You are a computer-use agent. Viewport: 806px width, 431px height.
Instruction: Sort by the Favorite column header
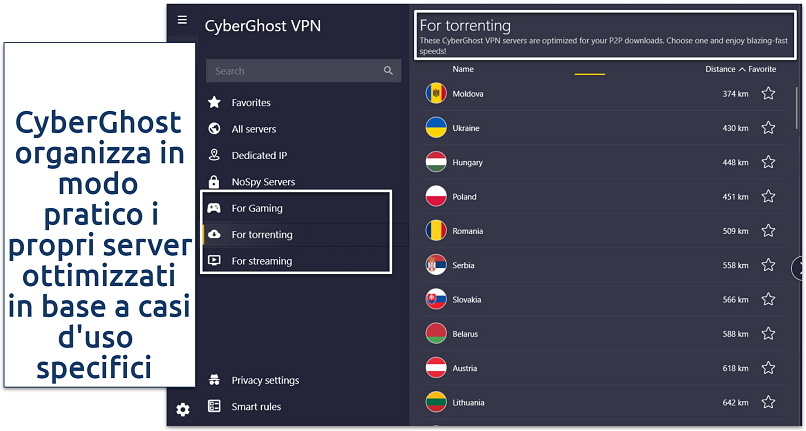coord(762,70)
